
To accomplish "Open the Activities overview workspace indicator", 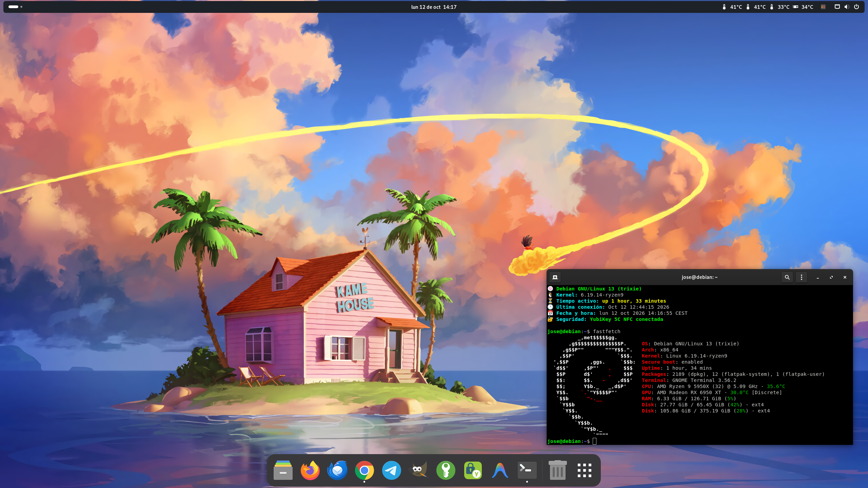I will coord(15,7).
